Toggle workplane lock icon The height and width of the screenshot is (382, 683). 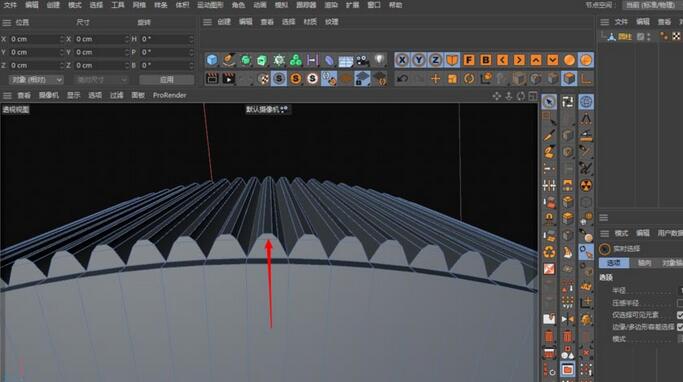(x=362, y=78)
